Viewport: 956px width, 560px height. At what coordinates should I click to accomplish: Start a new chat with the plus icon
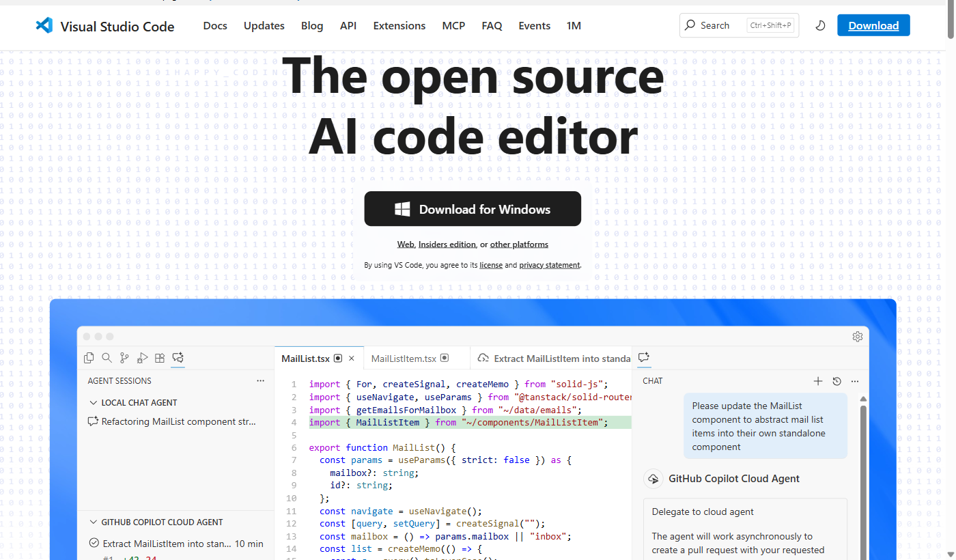point(818,381)
